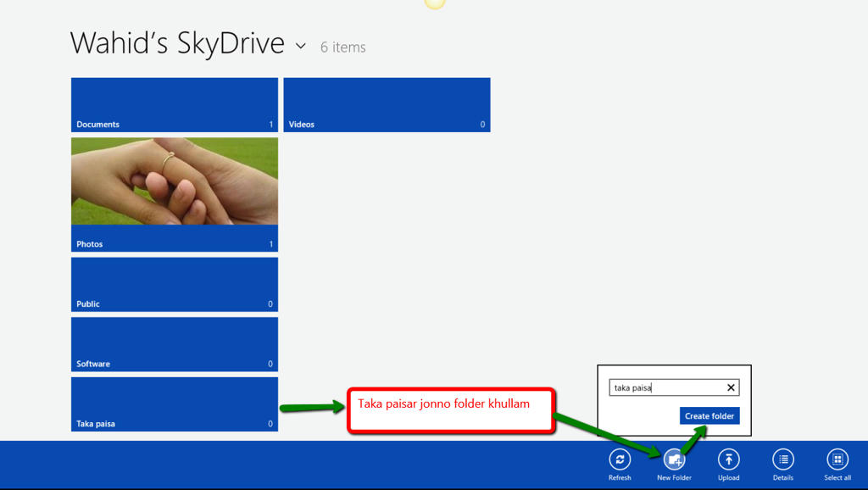Image resolution: width=868 pixels, height=490 pixels.
Task: Click the Create folder button
Action: tap(709, 415)
